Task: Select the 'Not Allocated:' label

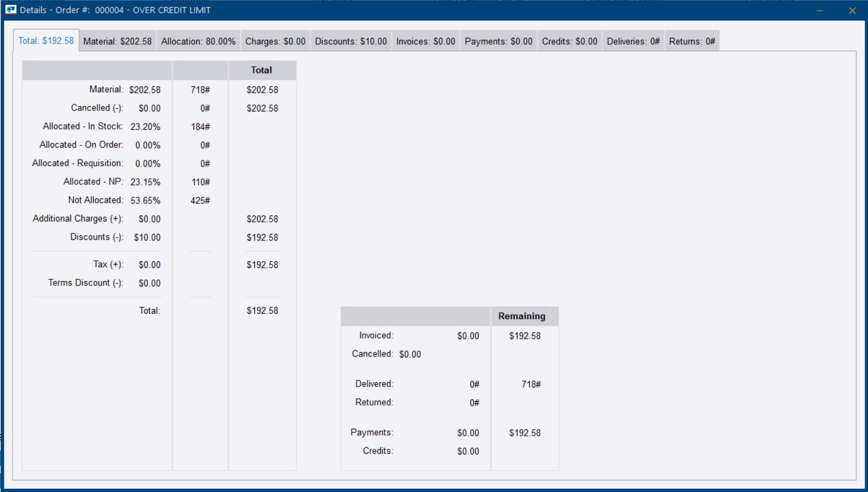Action: (96, 200)
